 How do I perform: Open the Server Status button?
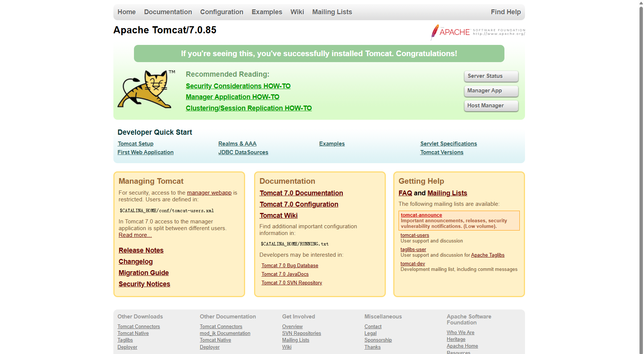click(x=491, y=76)
